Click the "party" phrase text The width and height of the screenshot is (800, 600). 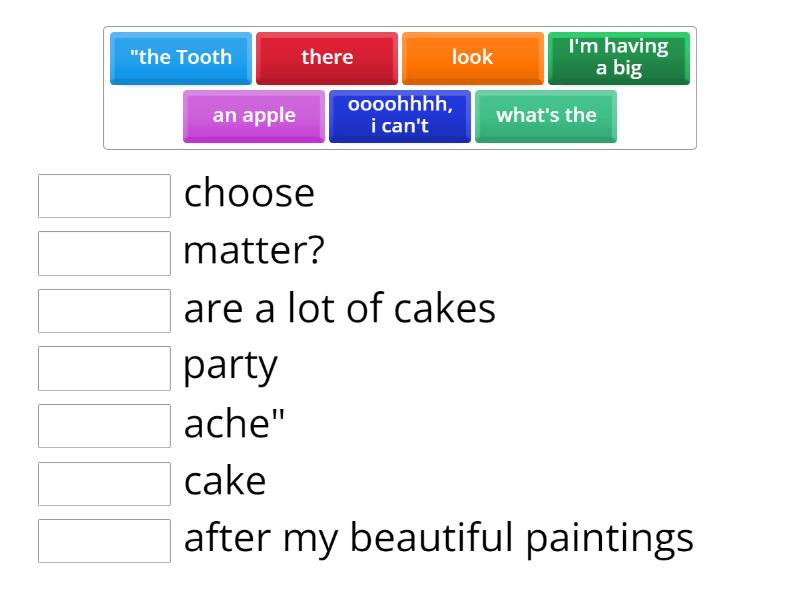(230, 366)
